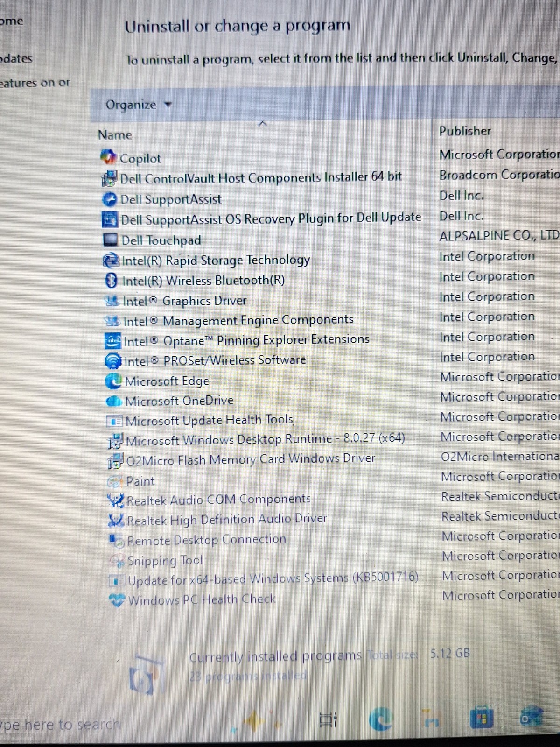This screenshot has width=560, height=747.
Task: Click the Intel Rapid Storage Technology icon
Action: click(111, 260)
